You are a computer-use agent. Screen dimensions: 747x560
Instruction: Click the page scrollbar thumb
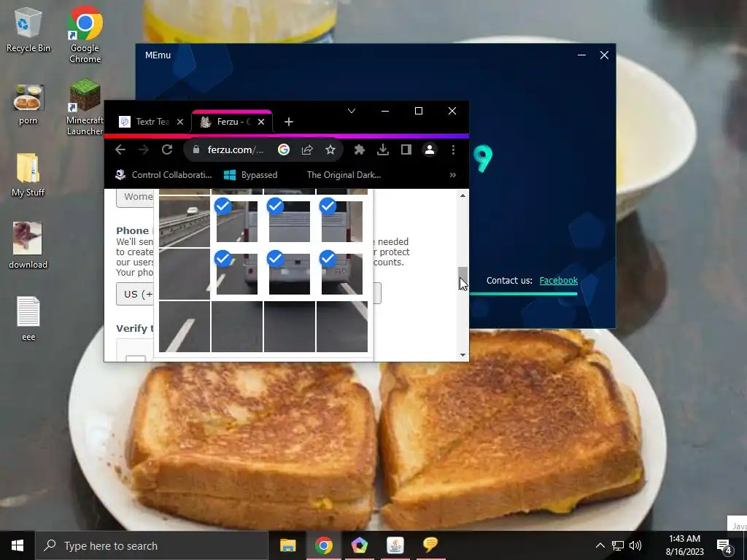[x=462, y=279]
